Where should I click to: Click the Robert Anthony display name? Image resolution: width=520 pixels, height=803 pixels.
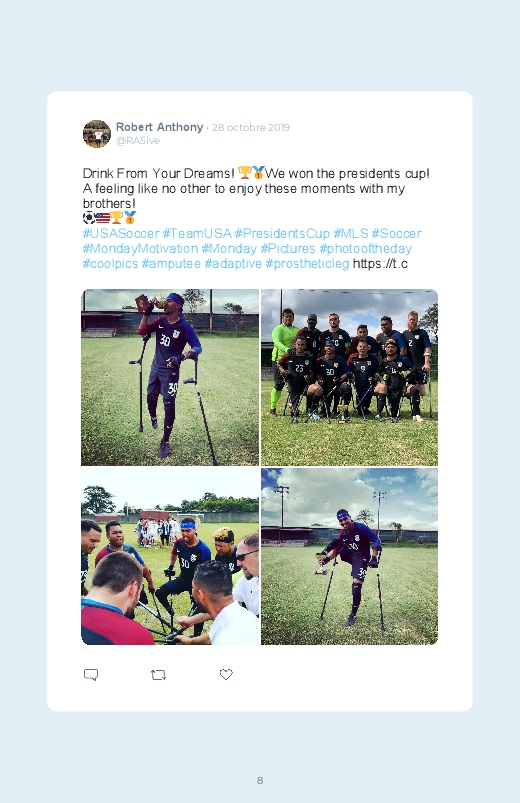coord(159,127)
